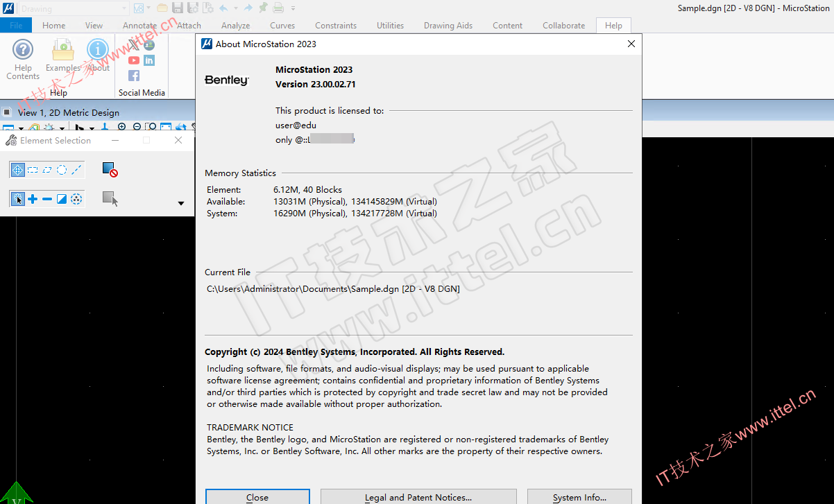Open brightness adjust dropdown arrow in View 1
The height and width of the screenshot is (504, 834).
[62, 129]
